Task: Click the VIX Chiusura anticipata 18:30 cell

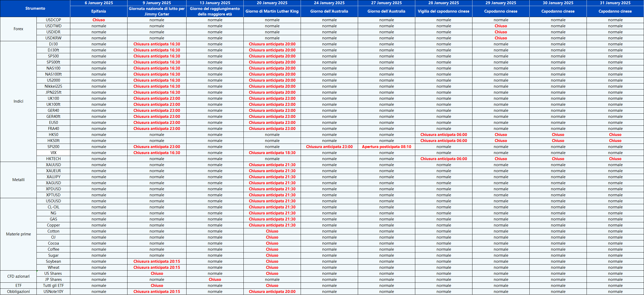Action: [272, 153]
